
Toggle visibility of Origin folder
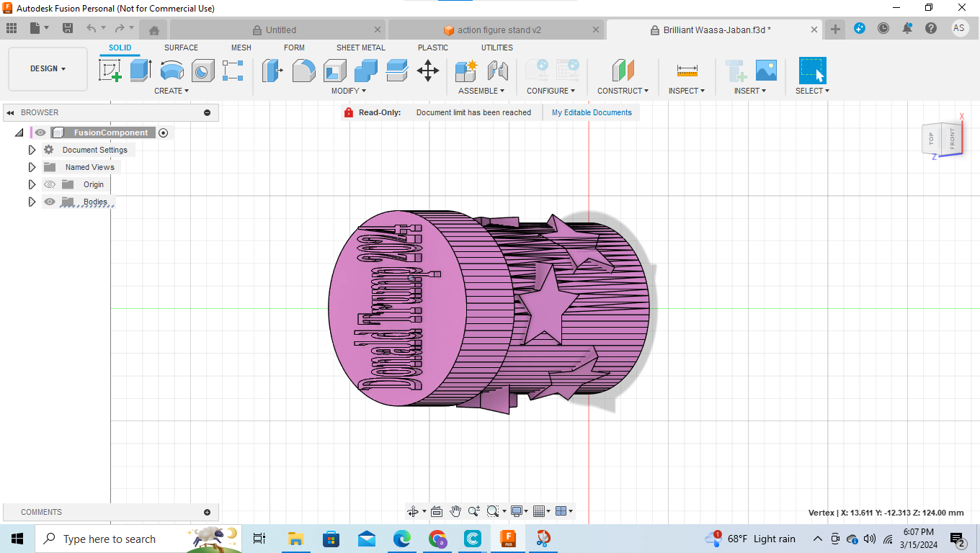[x=50, y=184]
